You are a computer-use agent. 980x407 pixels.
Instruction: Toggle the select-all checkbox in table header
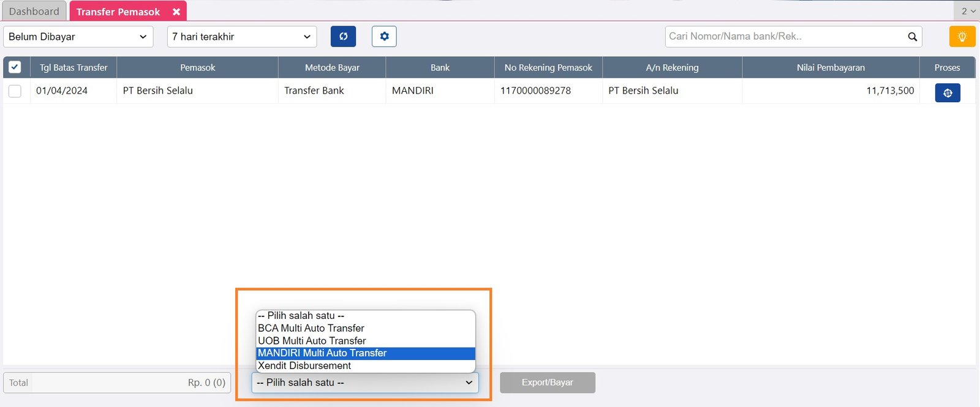(15, 67)
